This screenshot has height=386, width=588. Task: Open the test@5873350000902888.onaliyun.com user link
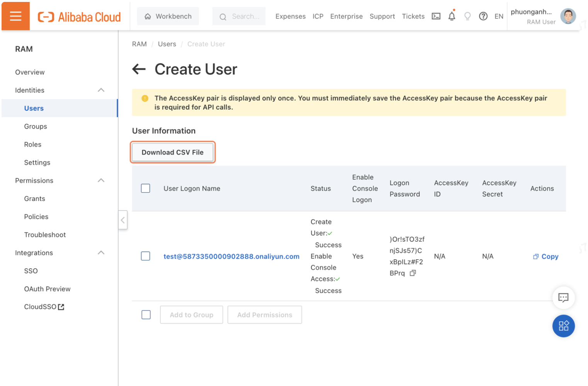[x=231, y=256]
